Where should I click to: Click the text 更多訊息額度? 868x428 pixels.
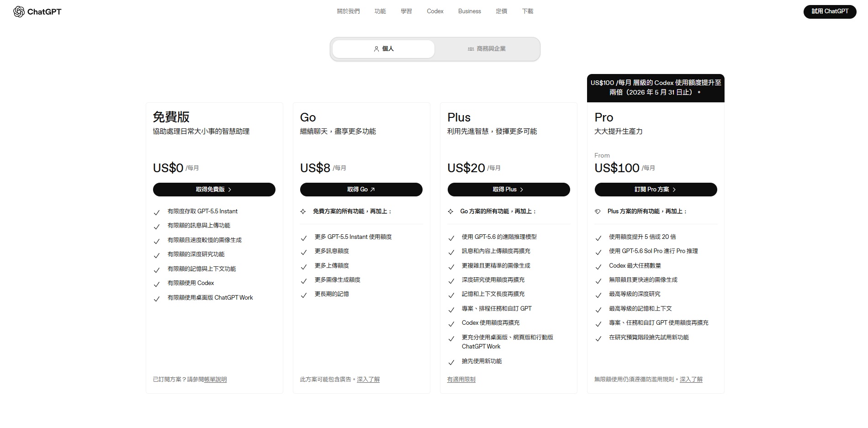pyautogui.click(x=332, y=251)
